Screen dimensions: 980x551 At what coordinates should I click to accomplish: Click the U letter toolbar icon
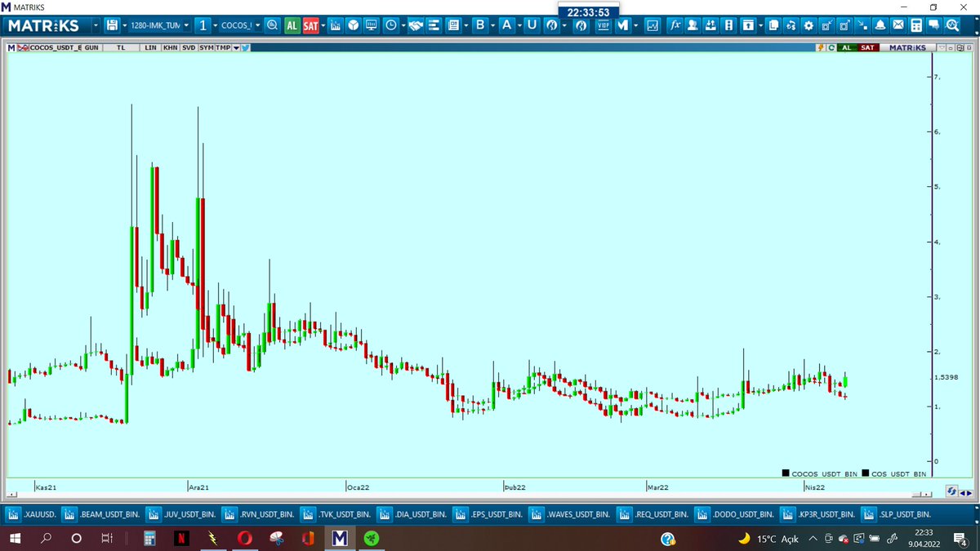(532, 25)
